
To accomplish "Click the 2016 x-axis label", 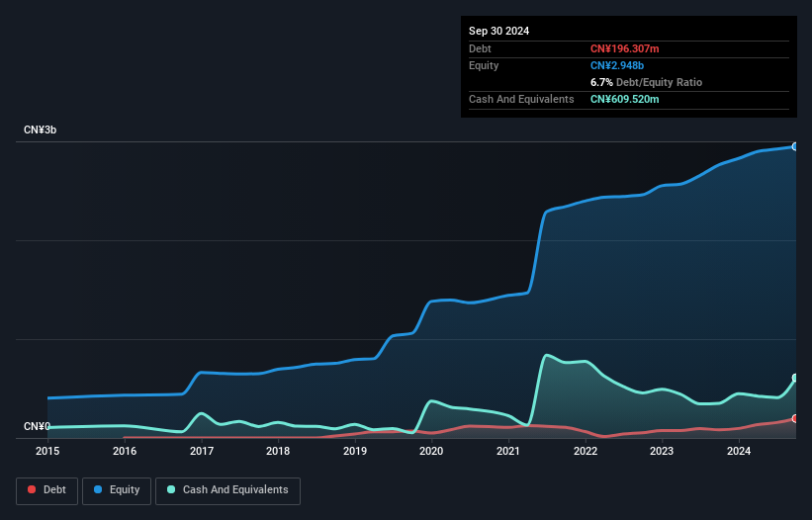I will click(125, 451).
